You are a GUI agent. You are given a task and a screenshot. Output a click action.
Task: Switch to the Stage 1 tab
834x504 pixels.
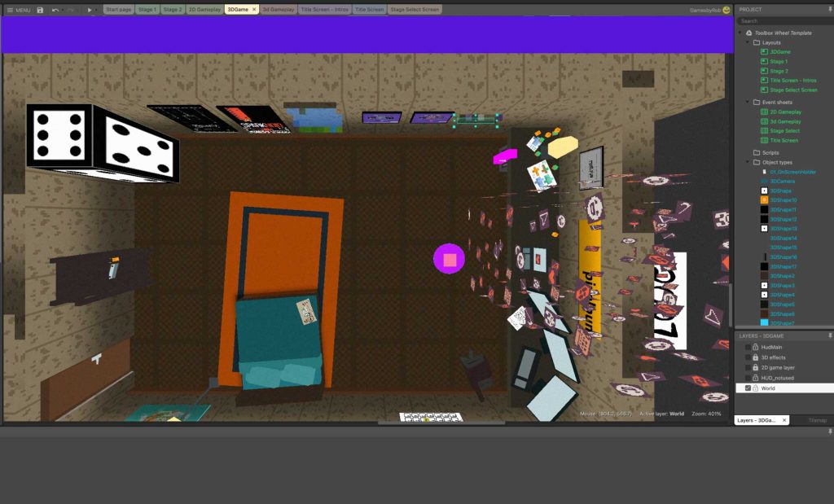146,10
